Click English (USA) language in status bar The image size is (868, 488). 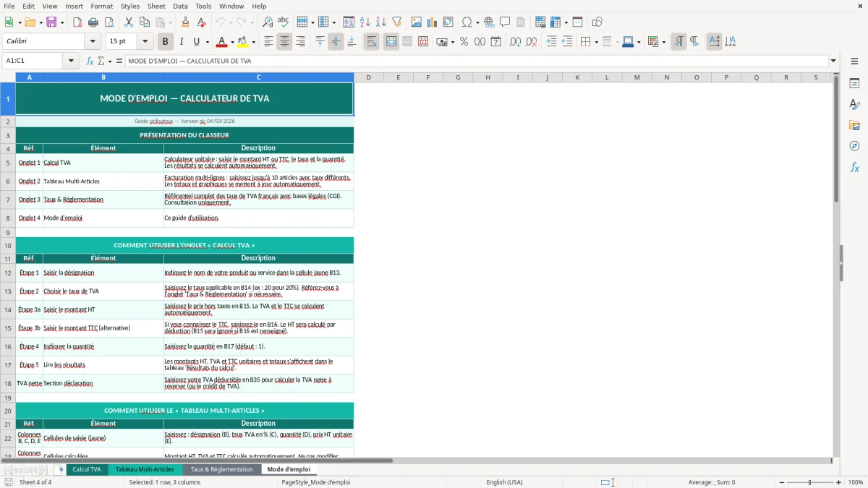[x=504, y=482]
